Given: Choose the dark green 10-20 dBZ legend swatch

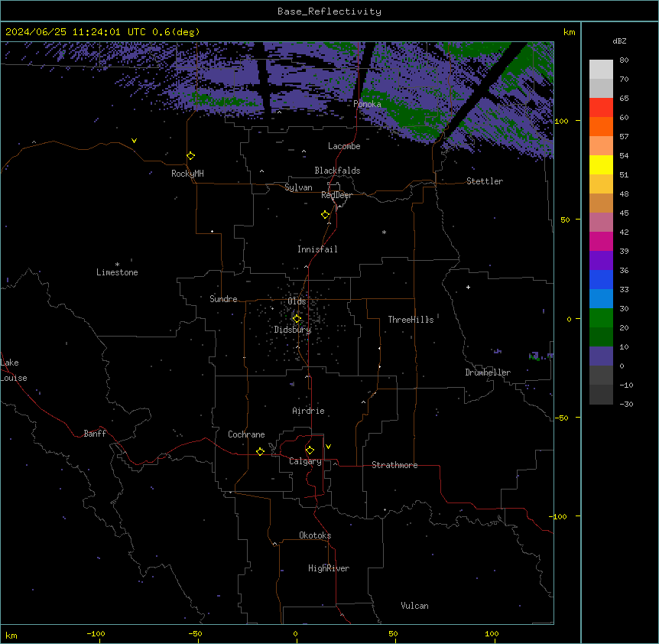Looking at the screenshot, I should [601, 337].
